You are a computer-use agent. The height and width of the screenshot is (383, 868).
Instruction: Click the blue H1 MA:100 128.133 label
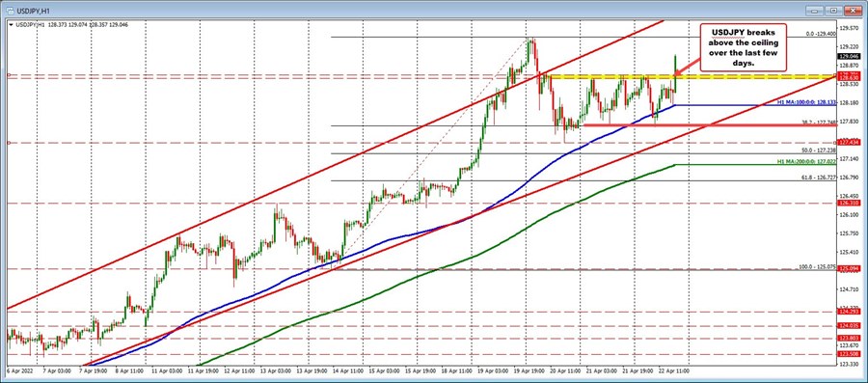[x=805, y=102]
